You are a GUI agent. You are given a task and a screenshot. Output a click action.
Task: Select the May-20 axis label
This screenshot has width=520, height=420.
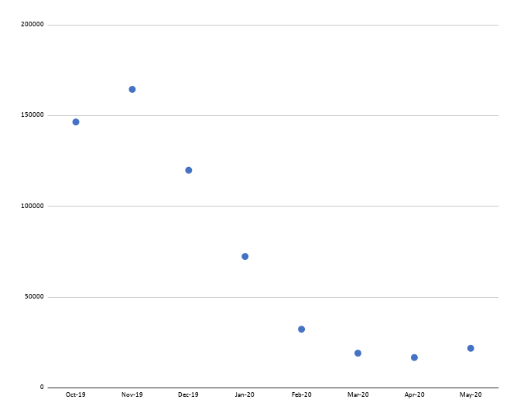[470, 394]
